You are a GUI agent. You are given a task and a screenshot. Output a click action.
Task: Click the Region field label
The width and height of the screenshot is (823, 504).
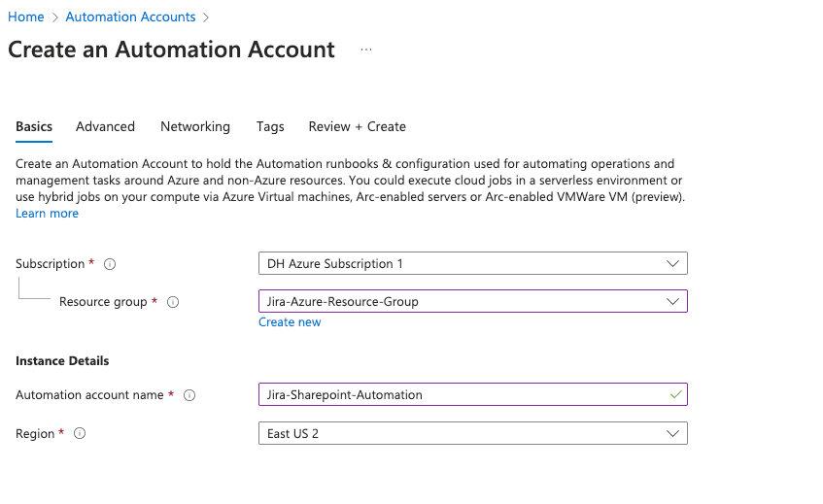[x=35, y=434]
